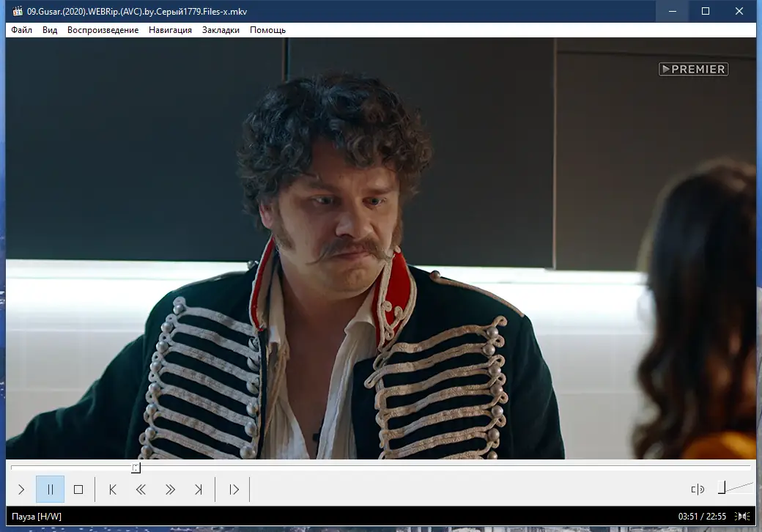
Task: Close the player window
Action: point(739,11)
